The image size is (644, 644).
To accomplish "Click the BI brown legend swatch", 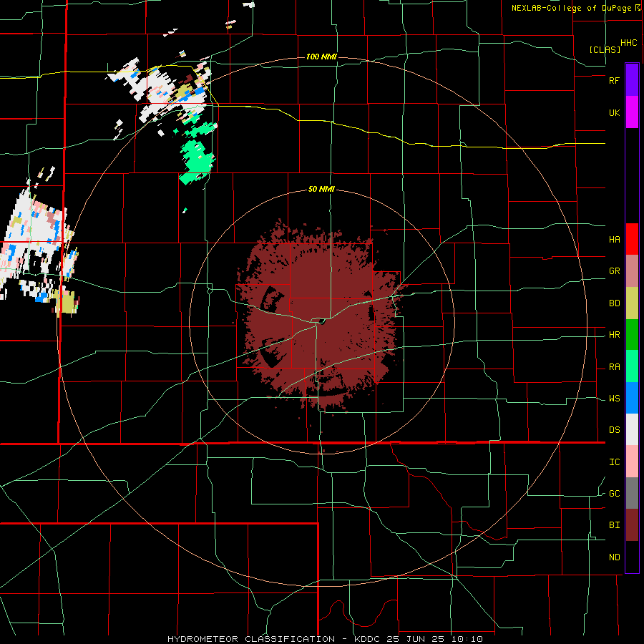I will click(x=632, y=525).
